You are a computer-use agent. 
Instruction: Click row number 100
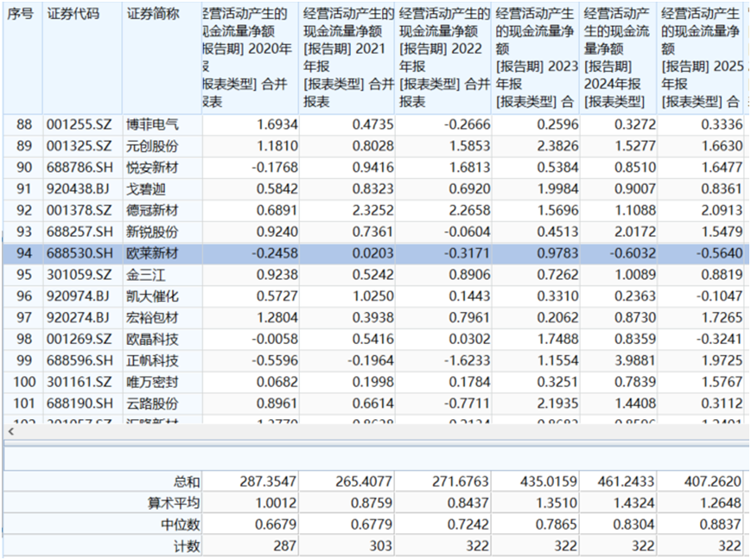24,382
